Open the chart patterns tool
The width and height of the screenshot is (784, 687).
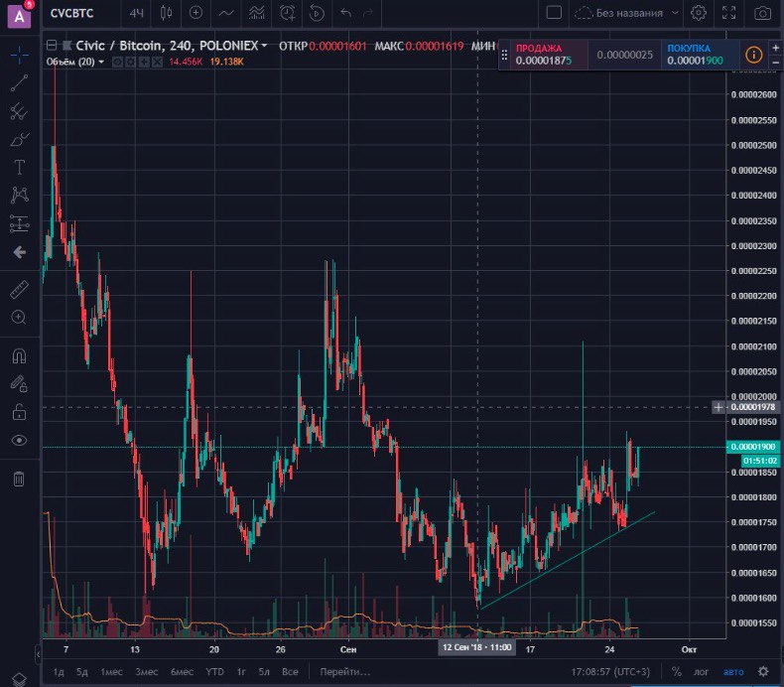19,196
